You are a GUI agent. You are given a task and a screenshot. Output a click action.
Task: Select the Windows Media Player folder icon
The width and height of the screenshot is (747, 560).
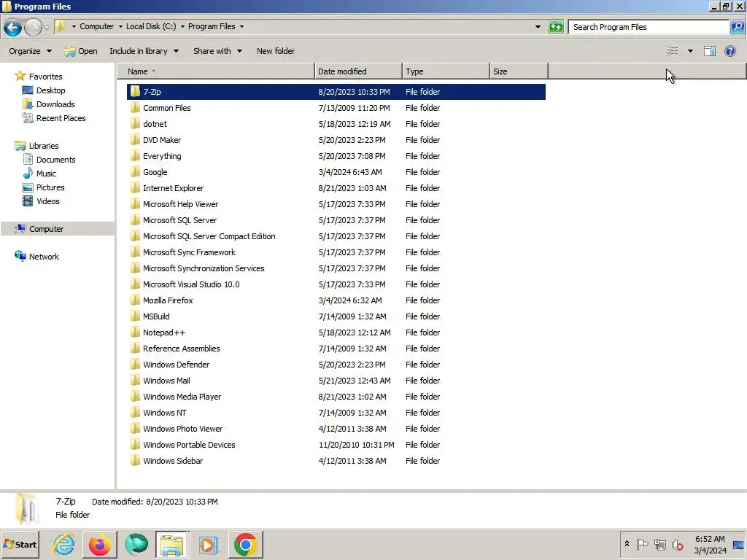pos(135,397)
